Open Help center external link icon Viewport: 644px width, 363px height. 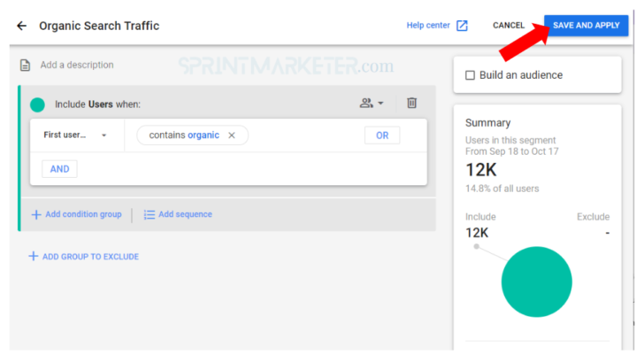click(462, 26)
